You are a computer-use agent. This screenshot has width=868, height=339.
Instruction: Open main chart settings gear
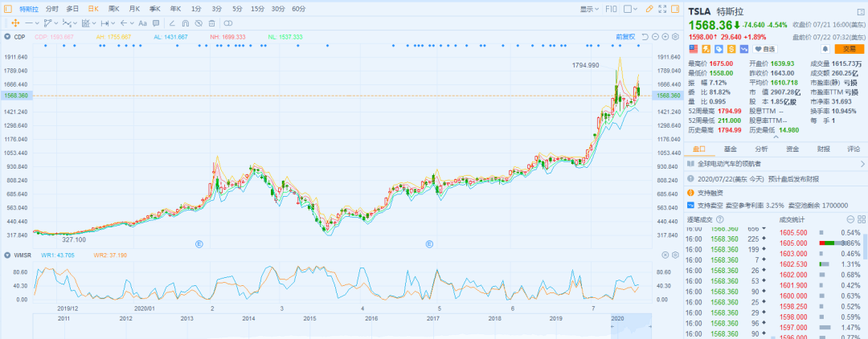675,36
